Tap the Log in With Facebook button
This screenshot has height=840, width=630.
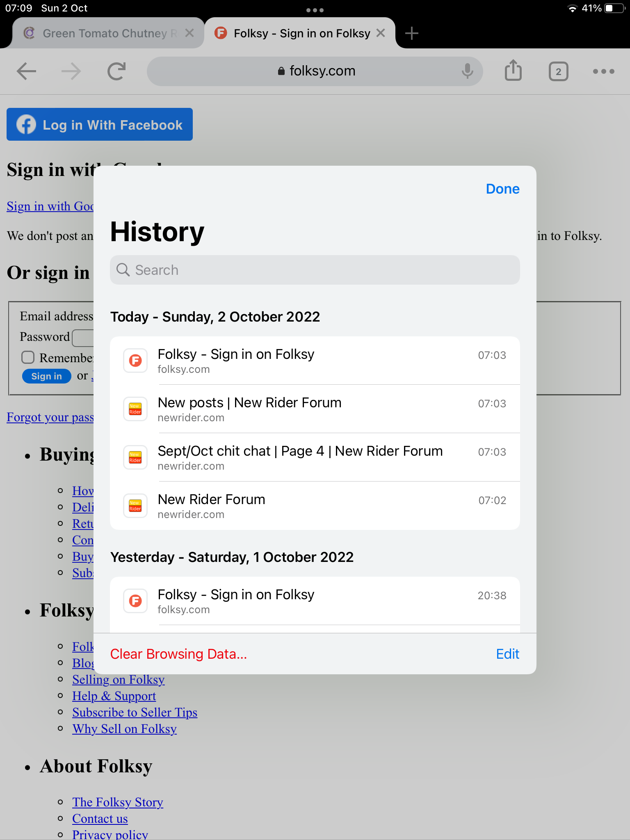[x=100, y=124]
